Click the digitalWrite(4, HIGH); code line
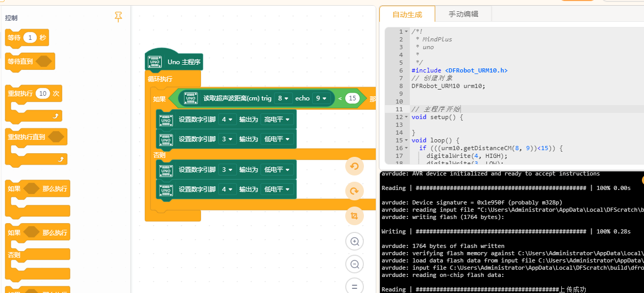Viewport: 644px width, 293px height. (x=467, y=156)
